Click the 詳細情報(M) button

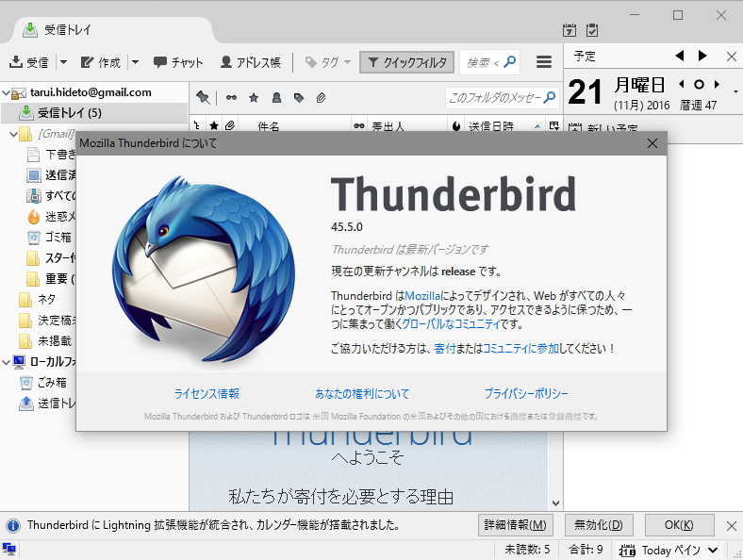516,525
